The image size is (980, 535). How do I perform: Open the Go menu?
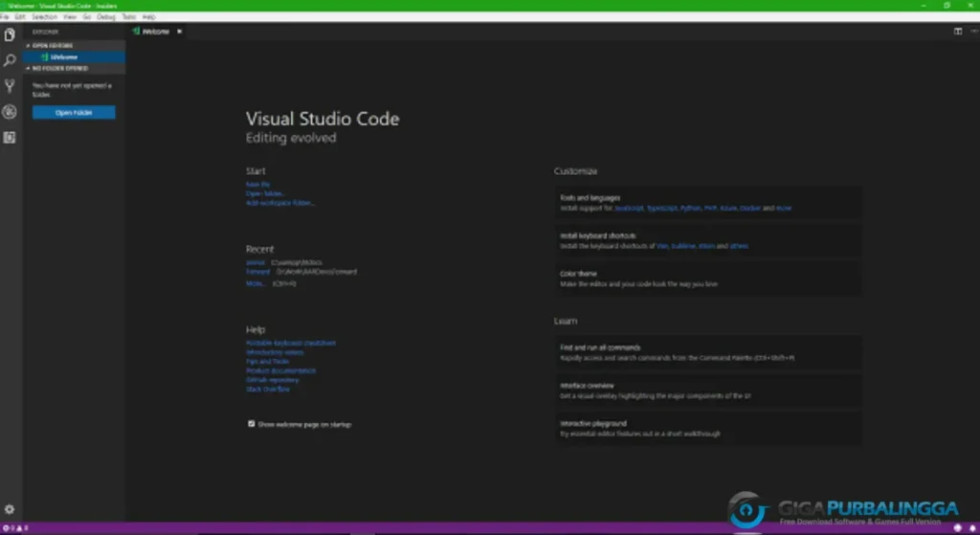click(87, 17)
